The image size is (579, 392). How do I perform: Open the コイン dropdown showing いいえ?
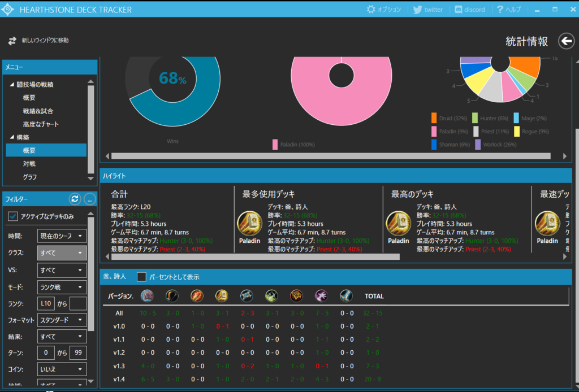point(62,369)
